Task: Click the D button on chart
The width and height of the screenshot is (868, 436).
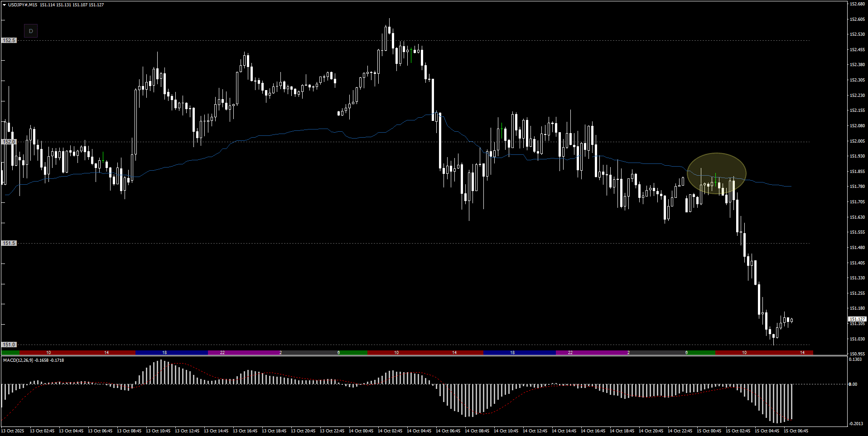Action: tap(31, 31)
